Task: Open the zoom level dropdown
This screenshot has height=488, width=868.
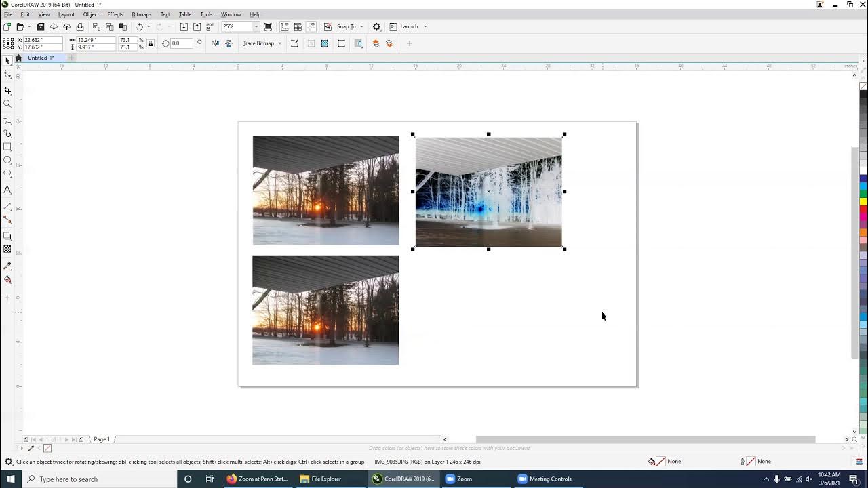Action: coord(256,26)
